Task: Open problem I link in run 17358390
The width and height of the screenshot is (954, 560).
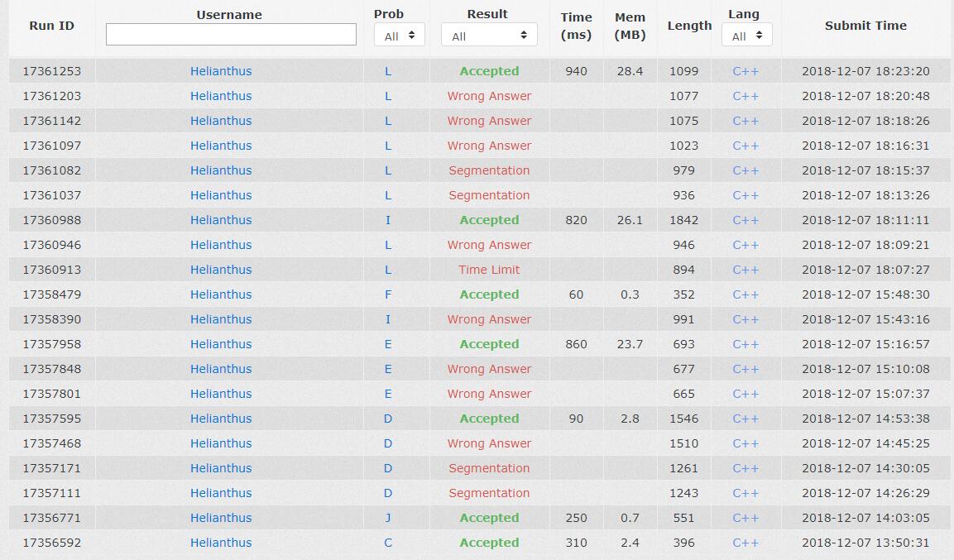Action: click(388, 319)
